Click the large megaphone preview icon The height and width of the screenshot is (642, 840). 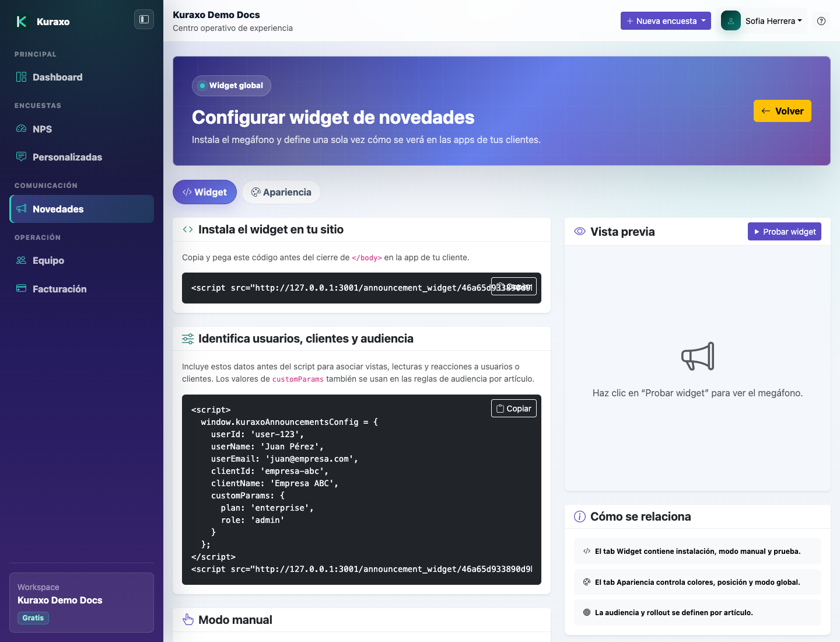pos(698,356)
